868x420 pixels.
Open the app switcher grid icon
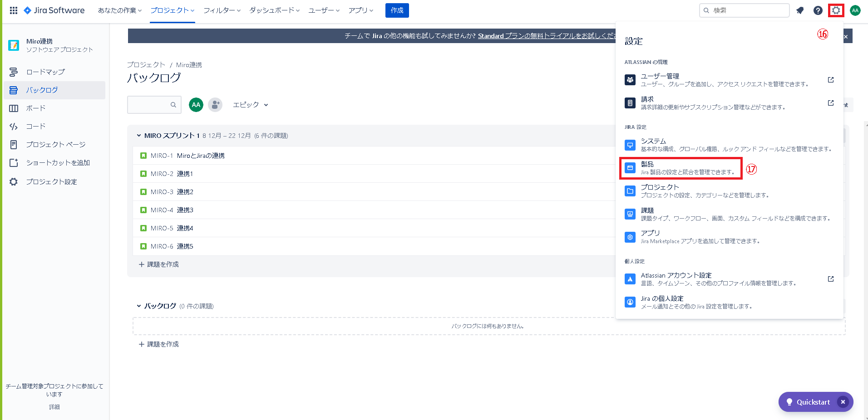[14, 10]
